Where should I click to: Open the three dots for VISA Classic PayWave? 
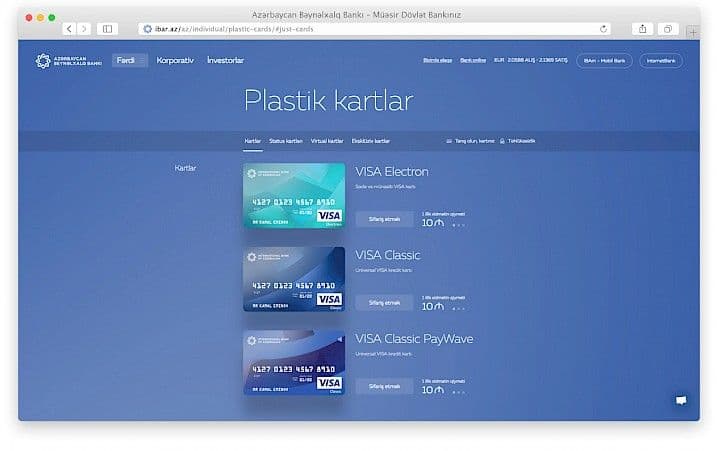pos(458,392)
